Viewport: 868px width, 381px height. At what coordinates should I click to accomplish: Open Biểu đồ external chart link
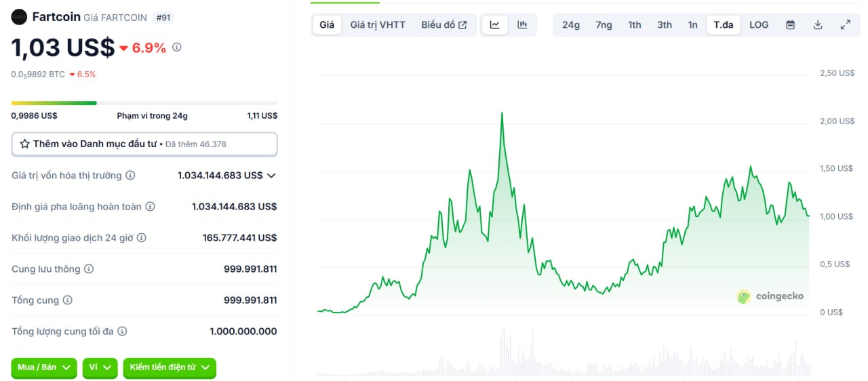444,25
